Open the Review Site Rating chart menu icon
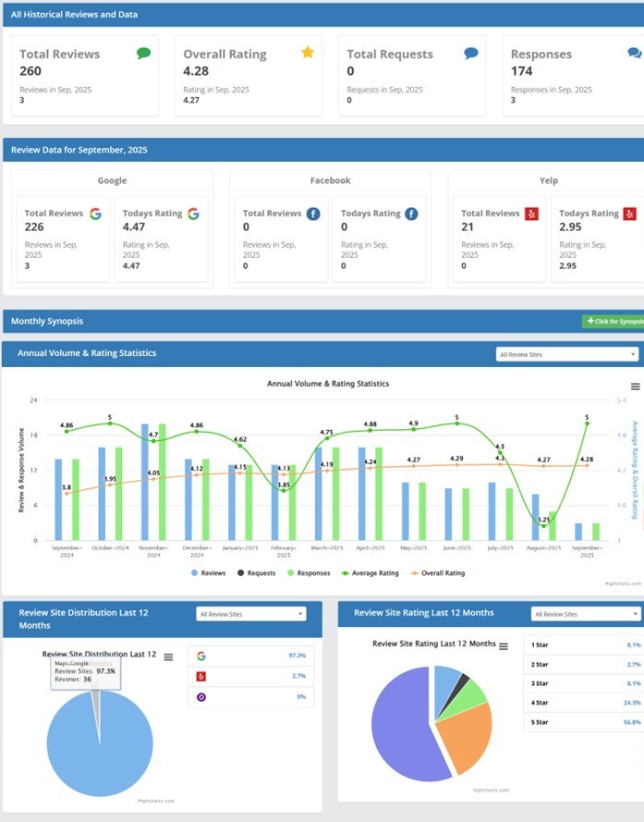 [x=504, y=646]
